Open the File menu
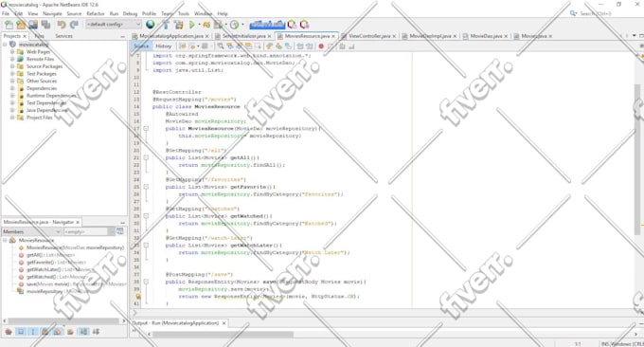Image resolution: width=644 pixels, height=347 pixels. point(6,13)
